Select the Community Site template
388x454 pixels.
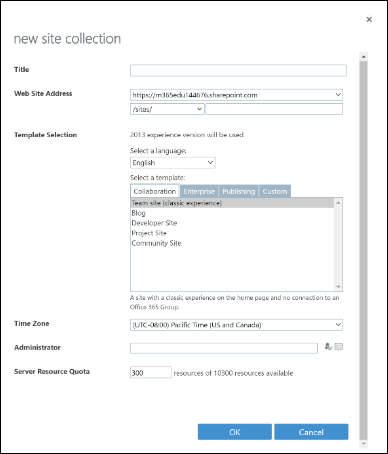[x=232, y=243]
